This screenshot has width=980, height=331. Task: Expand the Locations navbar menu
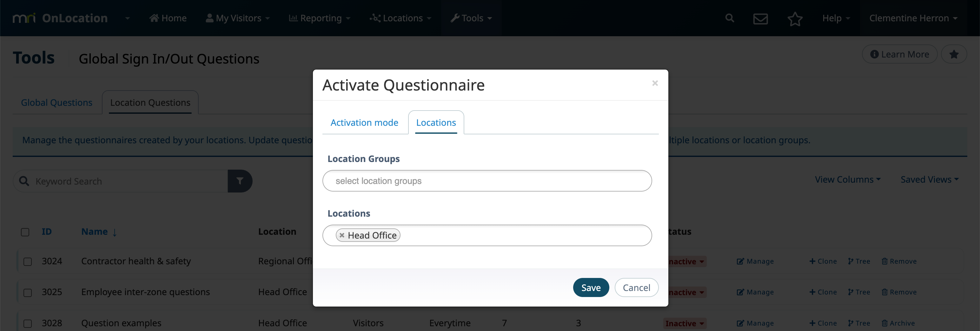click(400, 18)
